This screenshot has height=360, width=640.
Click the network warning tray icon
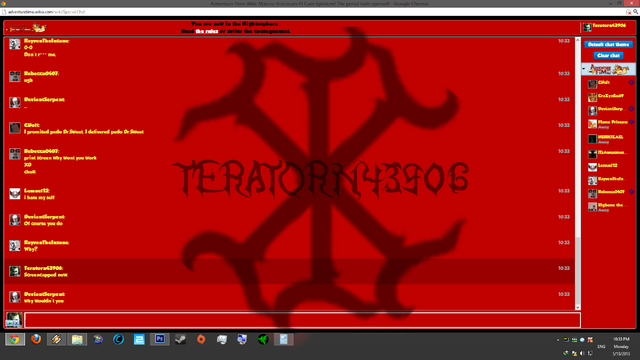(x=574, y=353)
